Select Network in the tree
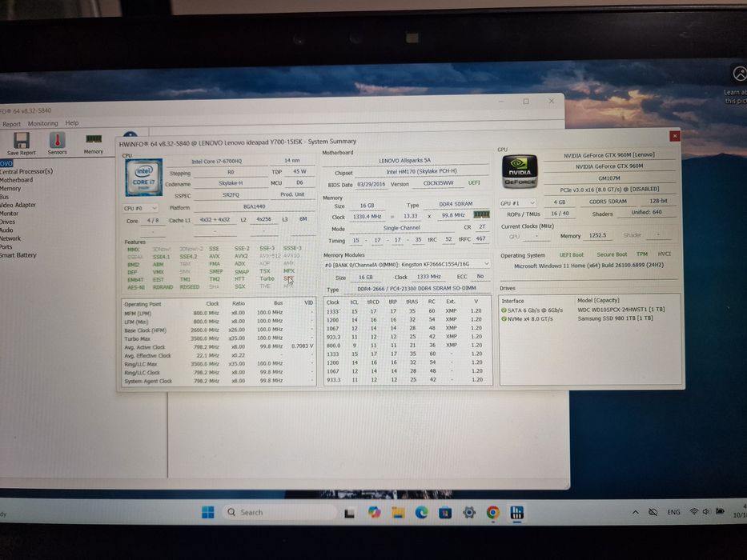The height and width of the screenshot is (560, 747). [10, 238]
